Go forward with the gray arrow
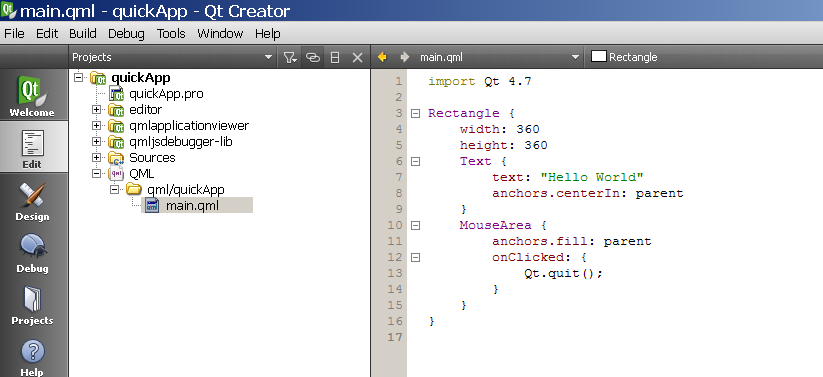Viewport: 823px width, 377px height. point(405,57)
